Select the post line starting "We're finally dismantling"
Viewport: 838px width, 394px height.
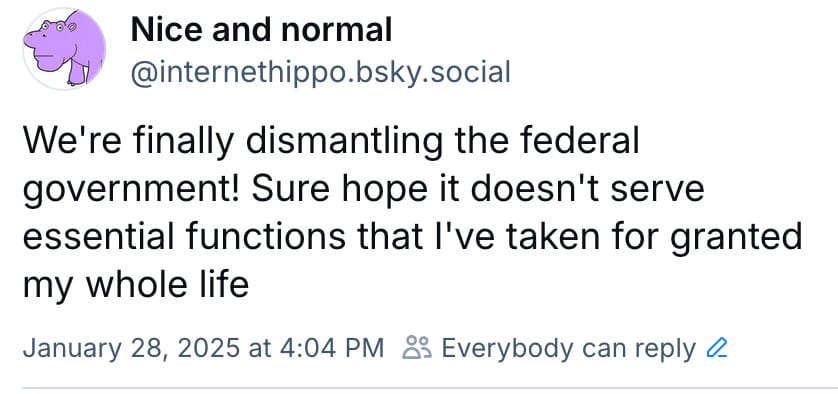pyautogui.click(x=331, y=142)
